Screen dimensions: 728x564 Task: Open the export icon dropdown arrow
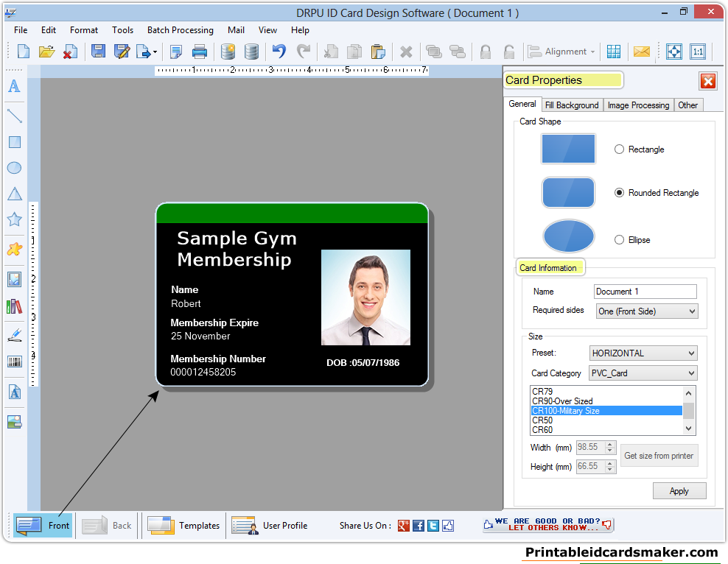[x=155, y=52]
